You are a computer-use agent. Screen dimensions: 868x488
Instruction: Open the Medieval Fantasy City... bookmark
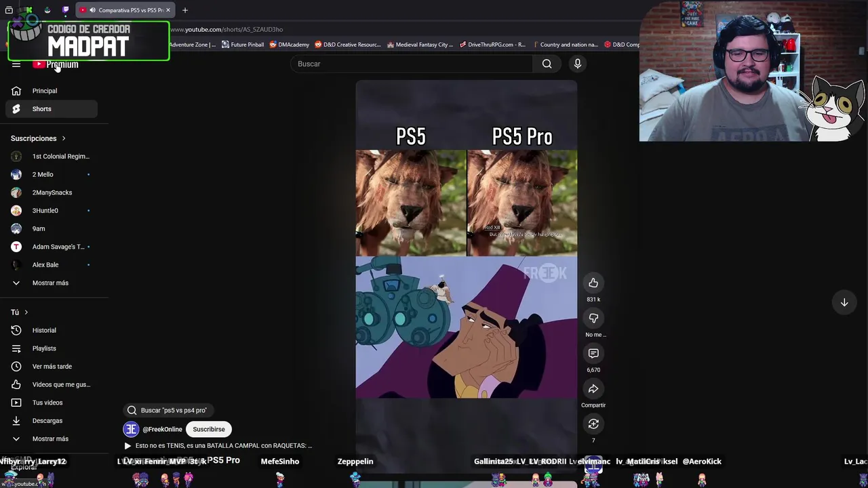(420, 45)
